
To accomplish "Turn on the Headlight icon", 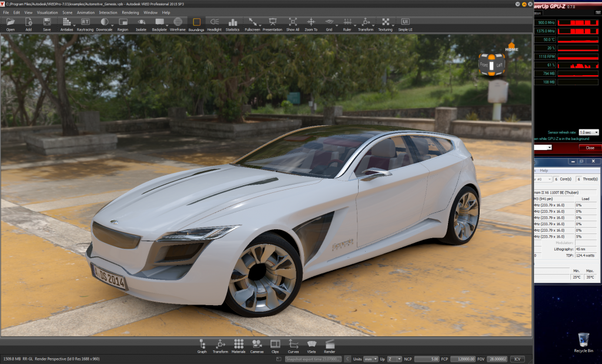I will (x=214, y=23).
